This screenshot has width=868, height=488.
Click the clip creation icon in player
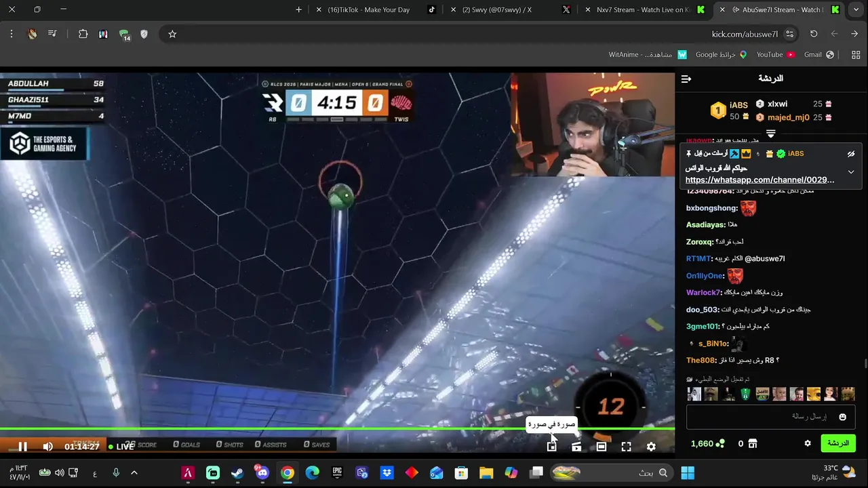[x=576, y=446]
